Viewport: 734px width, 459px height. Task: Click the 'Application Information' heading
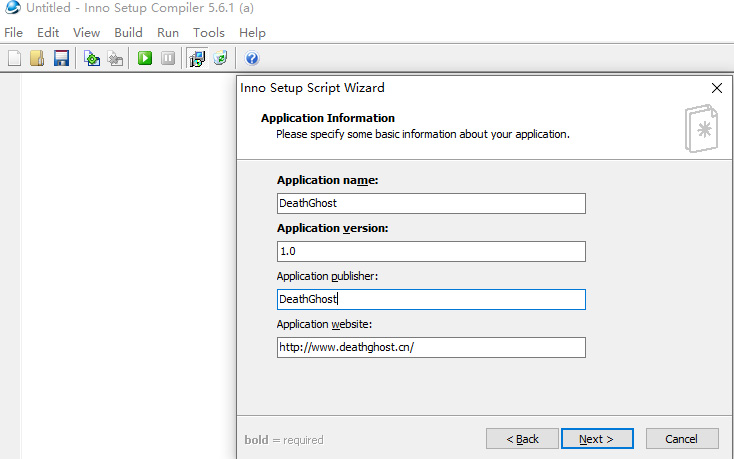pos(328,118)
